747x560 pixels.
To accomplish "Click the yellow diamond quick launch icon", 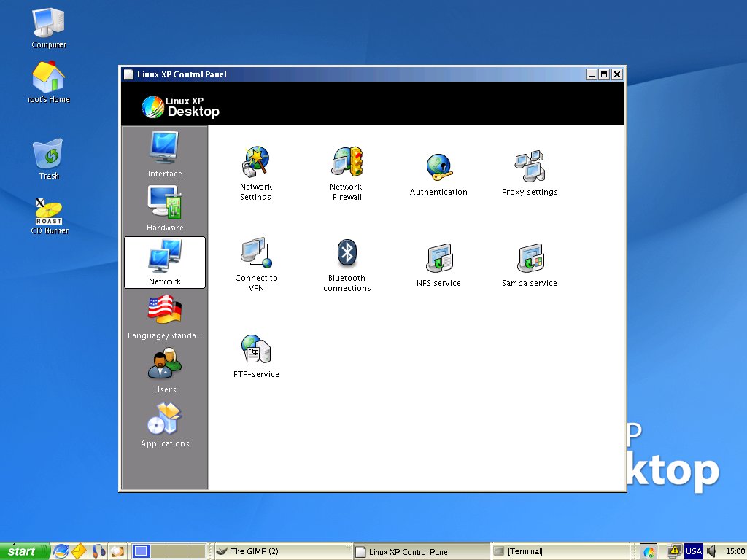I will [x=79, y=551].
